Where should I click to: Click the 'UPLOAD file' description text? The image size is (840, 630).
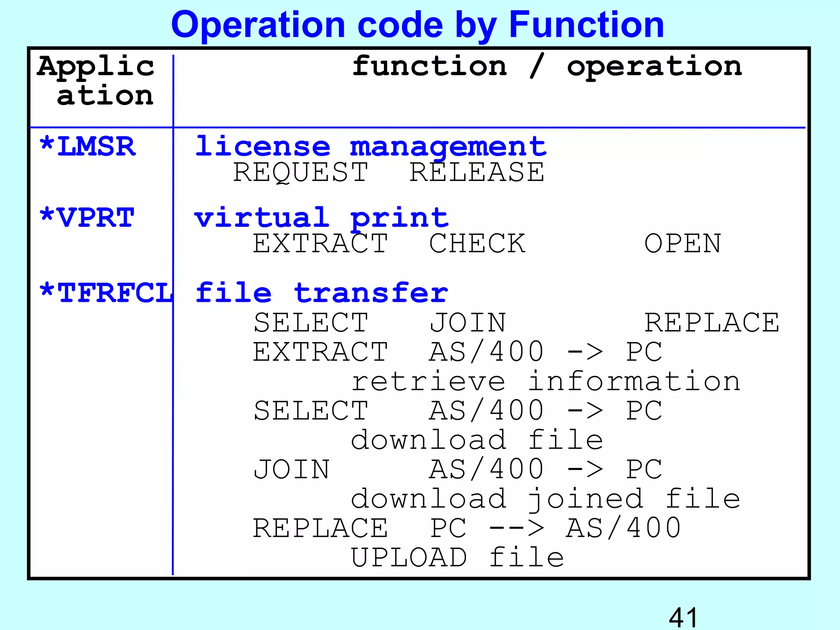(x=457, y=558)
